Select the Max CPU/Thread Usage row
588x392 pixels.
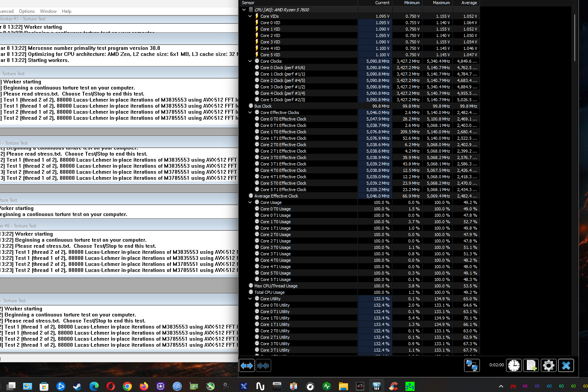pyautogui.click(x=359, y=286)
